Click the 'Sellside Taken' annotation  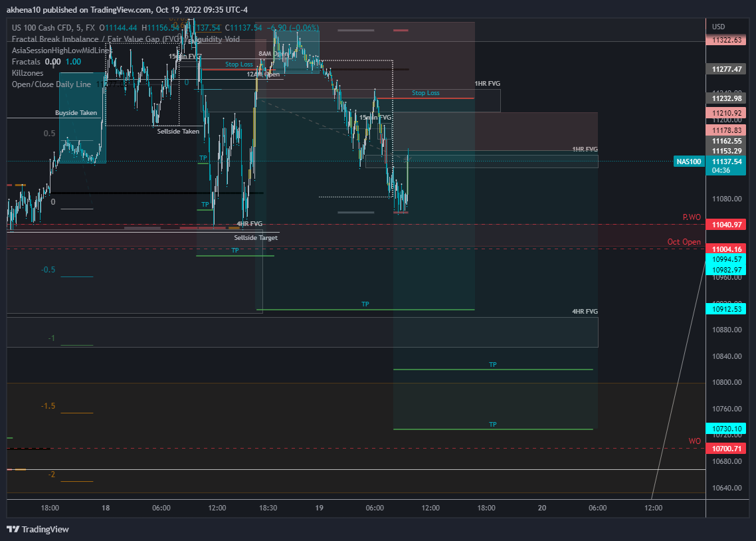point(178,131)
